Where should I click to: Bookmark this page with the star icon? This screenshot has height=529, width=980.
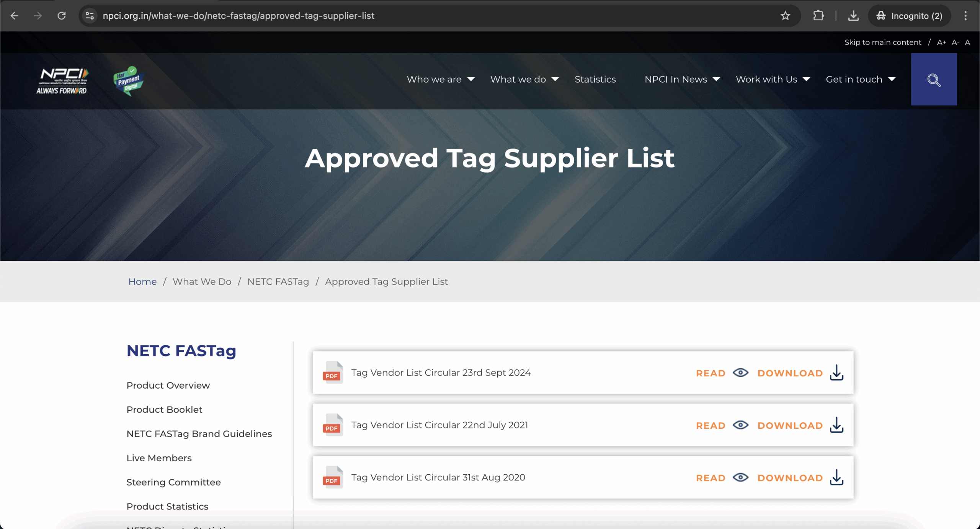tap(785, 16)
